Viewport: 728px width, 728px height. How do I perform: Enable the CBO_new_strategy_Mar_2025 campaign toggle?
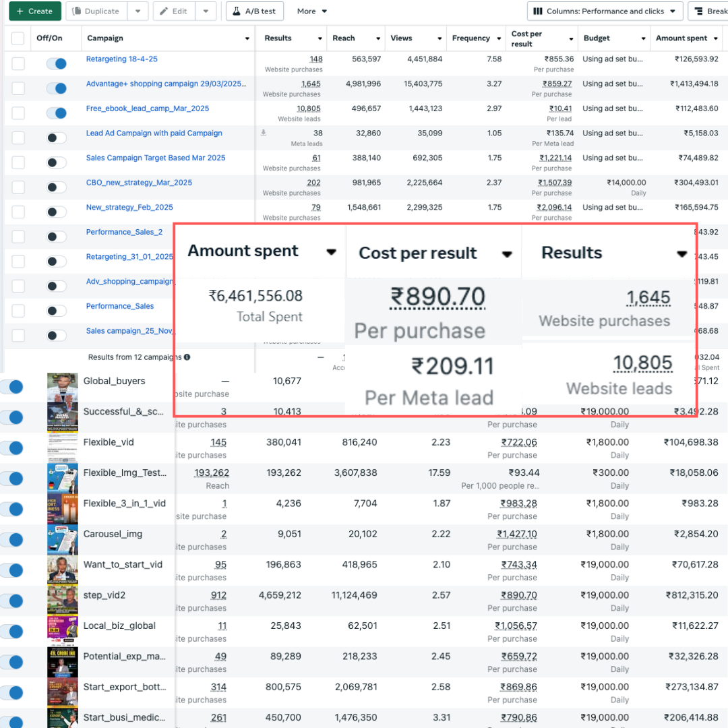coord(57,187)
